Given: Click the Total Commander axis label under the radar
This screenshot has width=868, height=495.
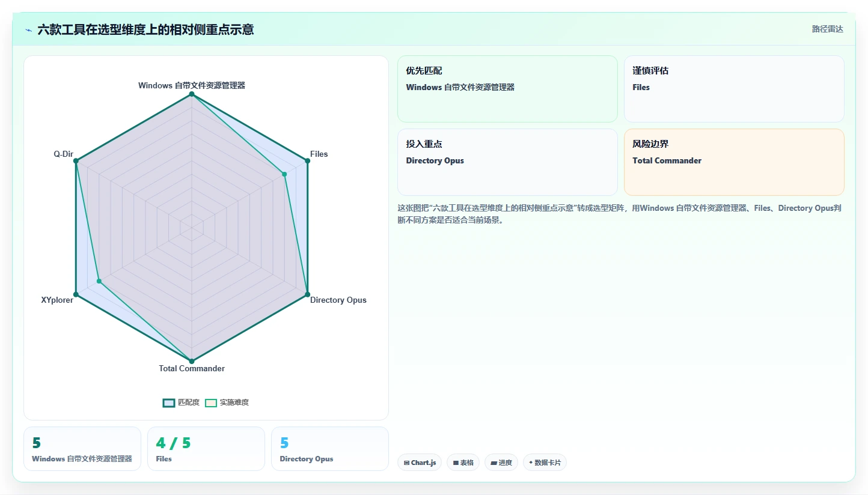Looking at the screenshot, I should pyautogui.click(x=192, y=368).
